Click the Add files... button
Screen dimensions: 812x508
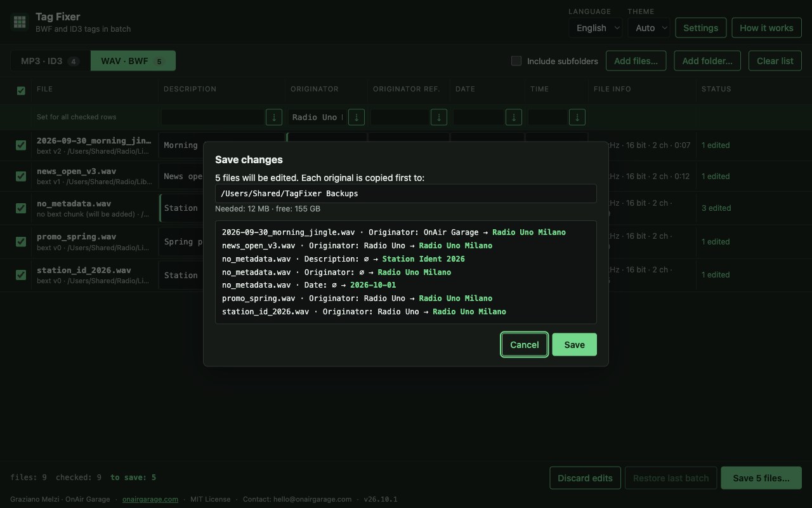(636, 61)
